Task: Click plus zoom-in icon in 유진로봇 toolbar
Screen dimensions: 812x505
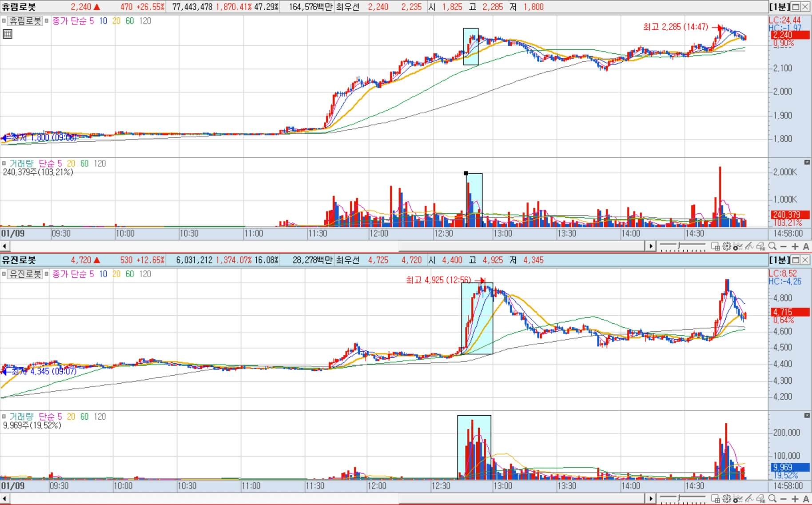Action: point(795,499)
